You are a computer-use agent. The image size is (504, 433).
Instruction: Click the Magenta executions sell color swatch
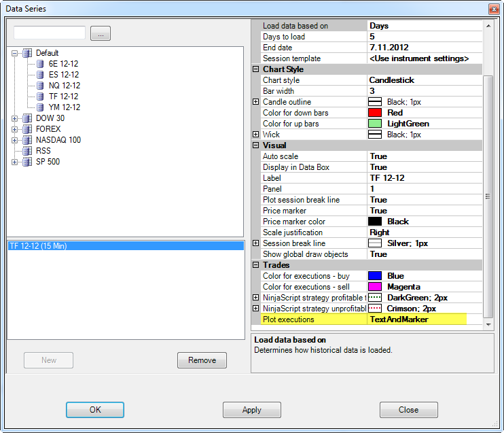click(x=375, y=287)
